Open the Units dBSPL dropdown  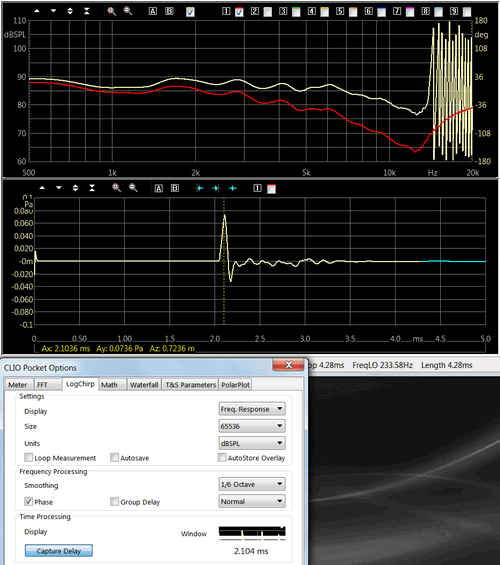click(x=252, y=443)
